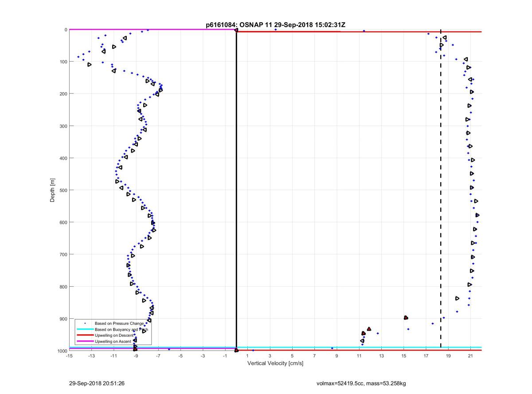Click velocity tick label "-11" on x-axis
The width and height of the screenshot is (532, 394).
pyautogui.click(x=113, y=356)
